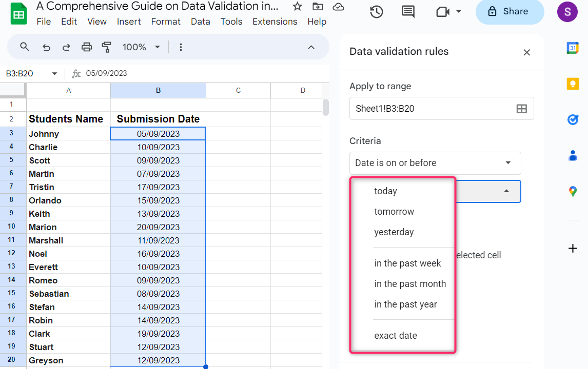Open the Extensions menu
Screen dimensions: 588x369
275,22
